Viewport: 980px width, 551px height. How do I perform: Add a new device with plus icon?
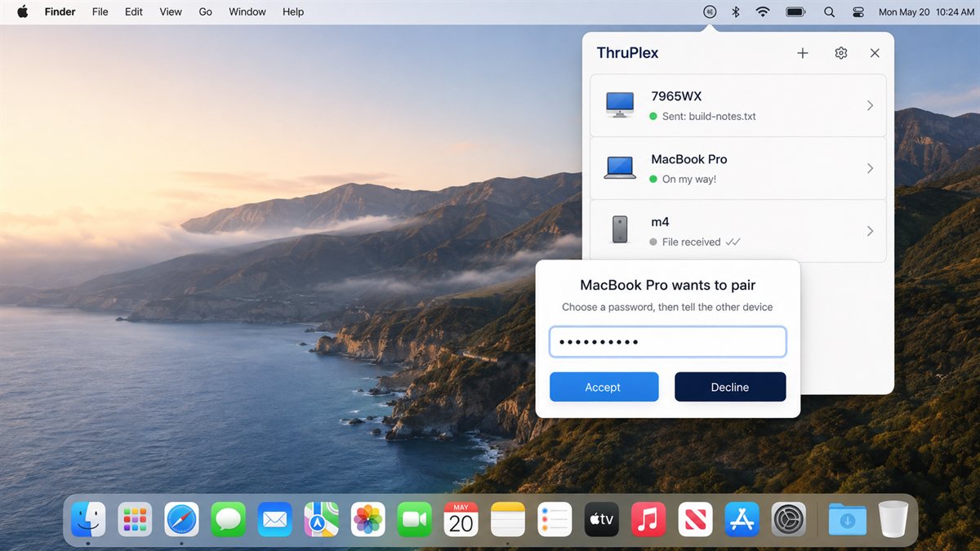[x=803, y=53]
